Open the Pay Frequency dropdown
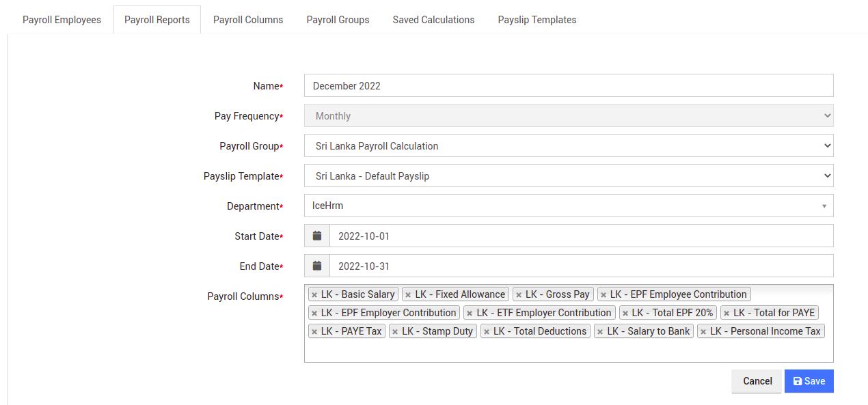 pos(569,115)
